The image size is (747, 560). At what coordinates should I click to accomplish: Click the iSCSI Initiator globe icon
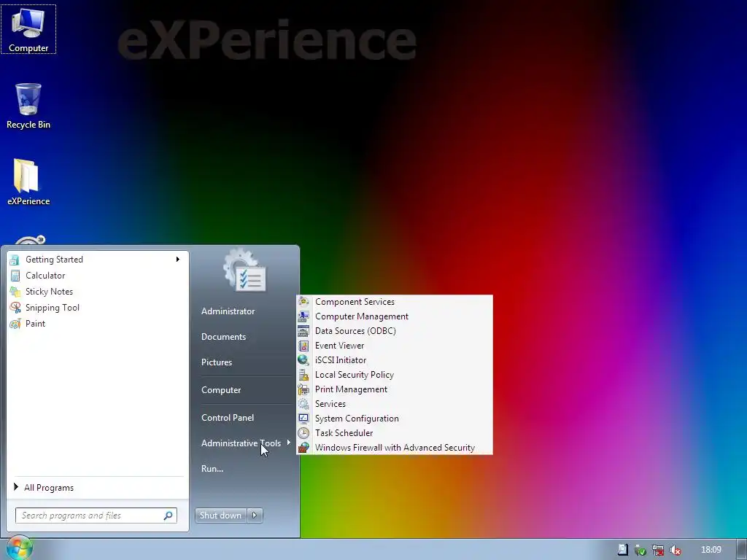pos(303,360)
